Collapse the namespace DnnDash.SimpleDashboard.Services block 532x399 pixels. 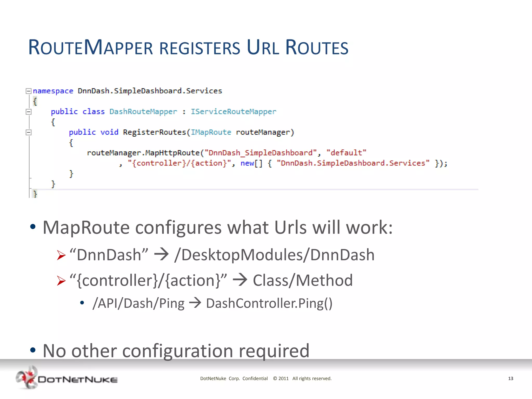tap(29, 91)
